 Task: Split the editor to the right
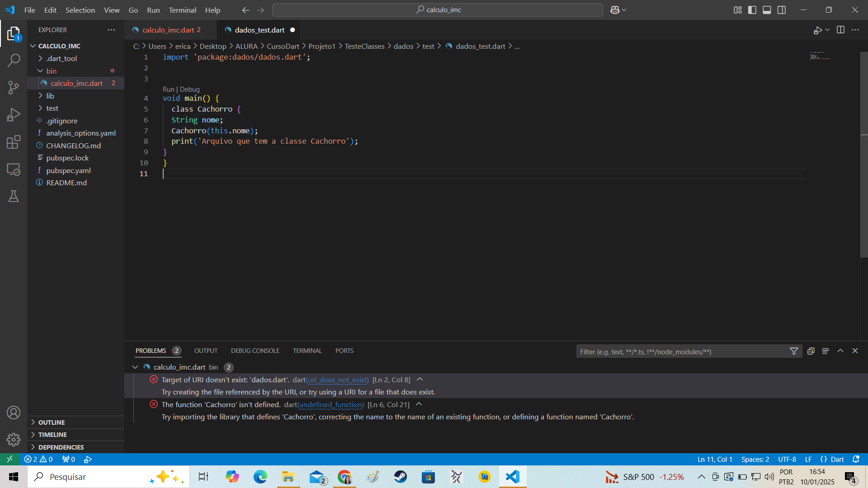pyautogui.click(x=840, y=30)
